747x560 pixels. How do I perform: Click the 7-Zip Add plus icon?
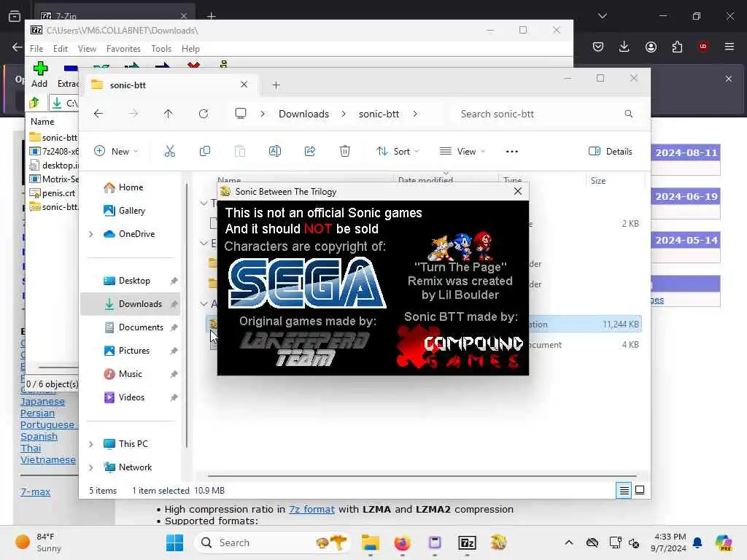coord(40,69)
